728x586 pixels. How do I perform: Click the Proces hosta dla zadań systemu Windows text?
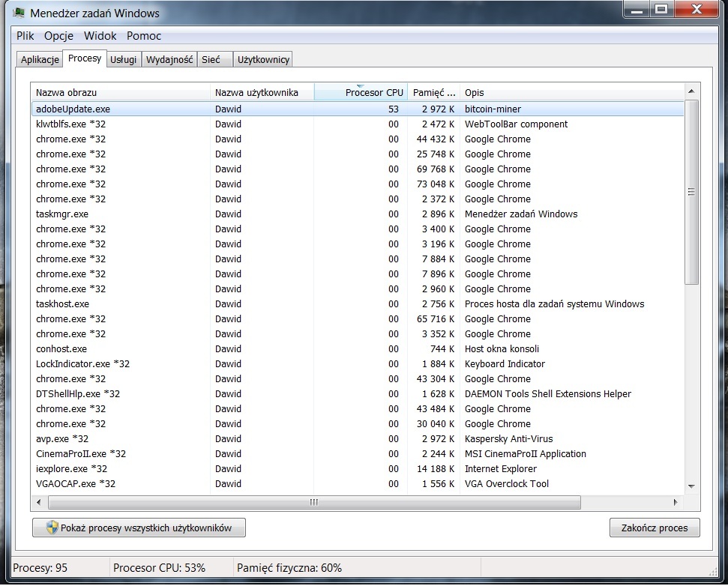554,304
